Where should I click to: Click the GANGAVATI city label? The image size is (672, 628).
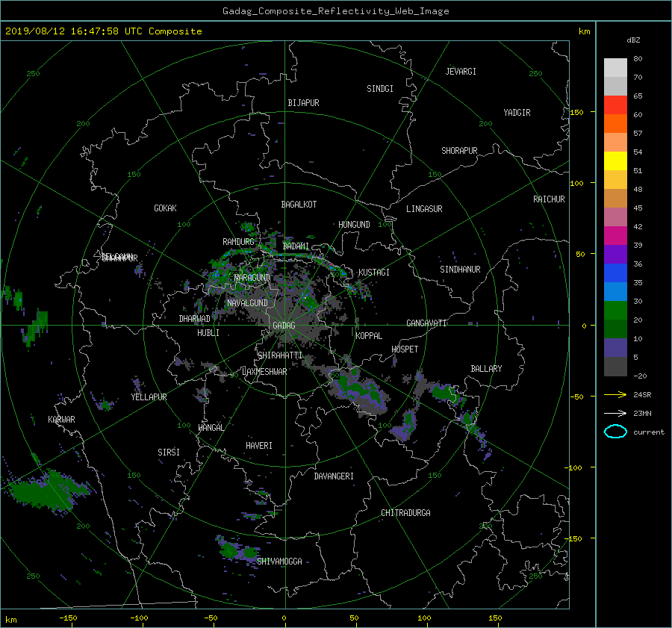[x=426, y=323]
